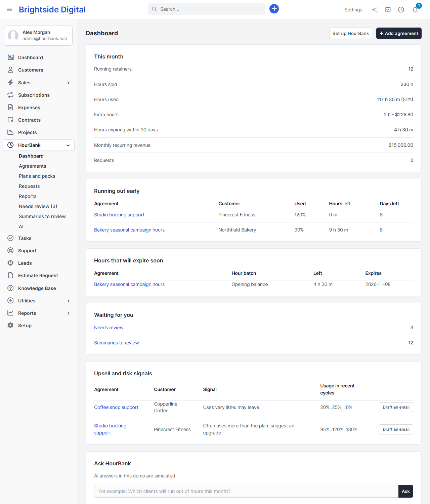Click the Ask HourBank question input field
This screenshot has width=430, height=504.
246,491
